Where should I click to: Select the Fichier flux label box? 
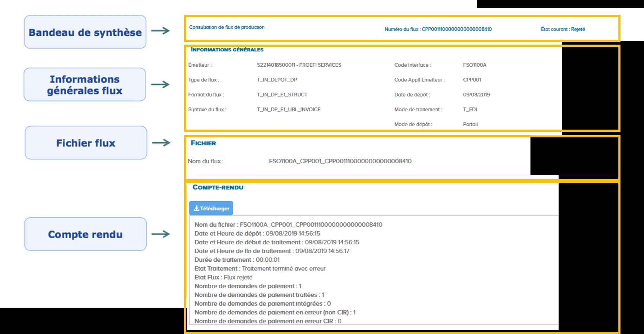point(85,143)
